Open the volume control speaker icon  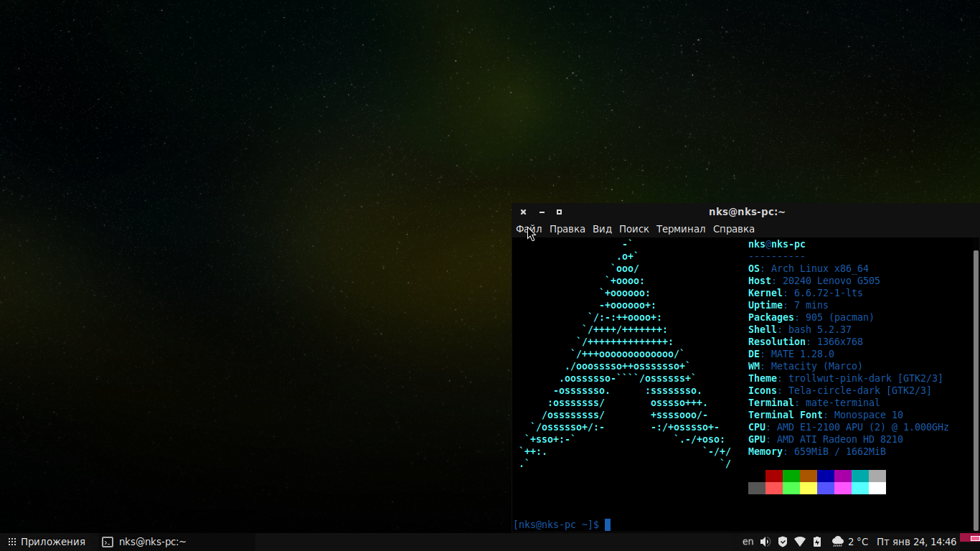pos(765,542)
